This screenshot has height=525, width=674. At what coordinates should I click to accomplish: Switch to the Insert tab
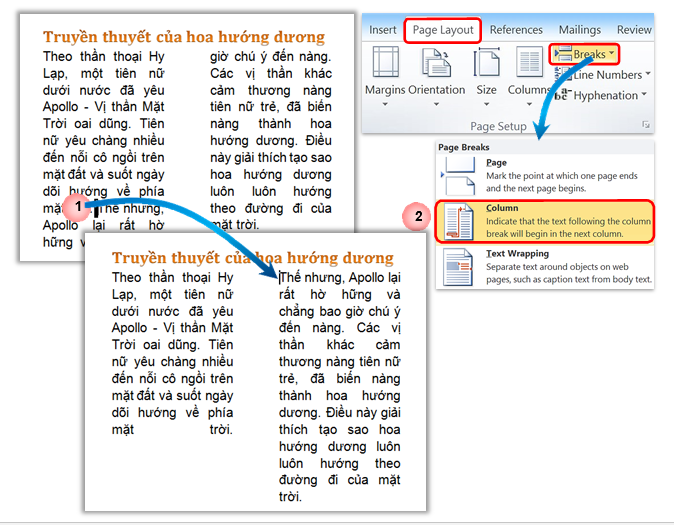(x=383, y=30)
